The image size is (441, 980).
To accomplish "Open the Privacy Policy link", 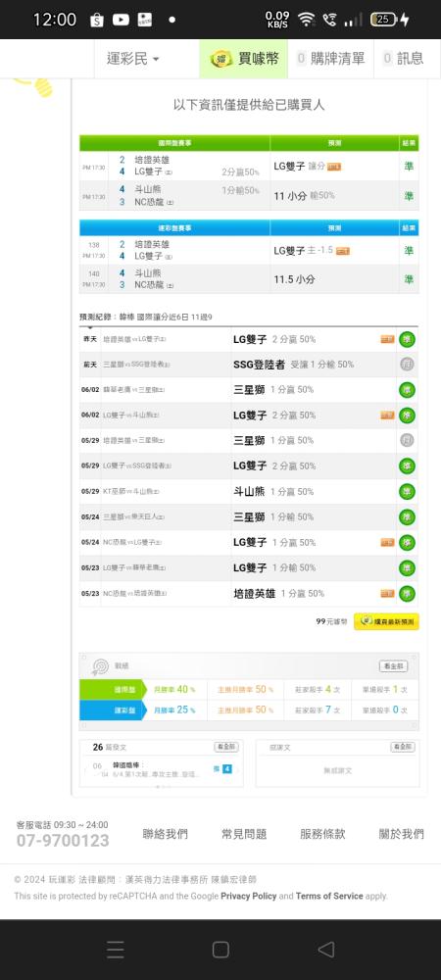I will [x=249, y=896].
